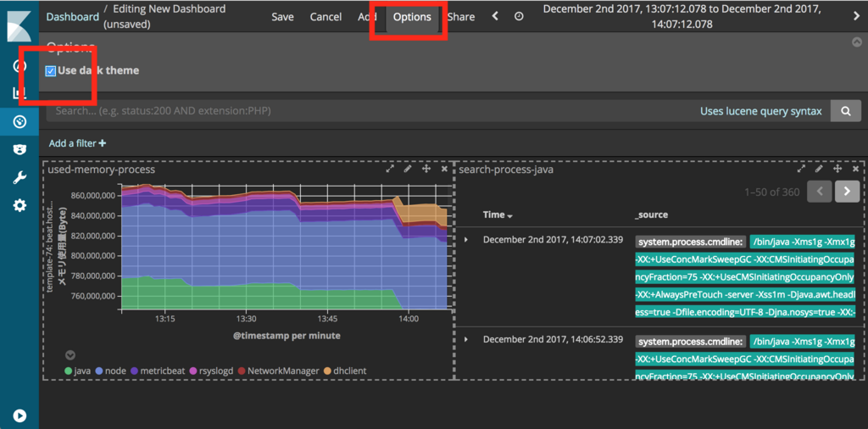Expand the search-process-java panel to fullscreen
Screen dimensions: 868x429
pyautogui.click(x=801, y=169)
